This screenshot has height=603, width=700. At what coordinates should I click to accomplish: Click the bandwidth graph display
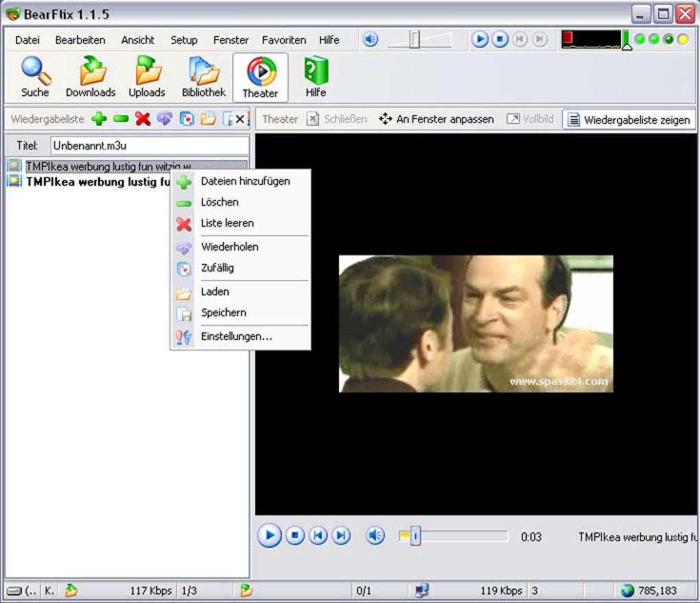(x=591, y=39)
